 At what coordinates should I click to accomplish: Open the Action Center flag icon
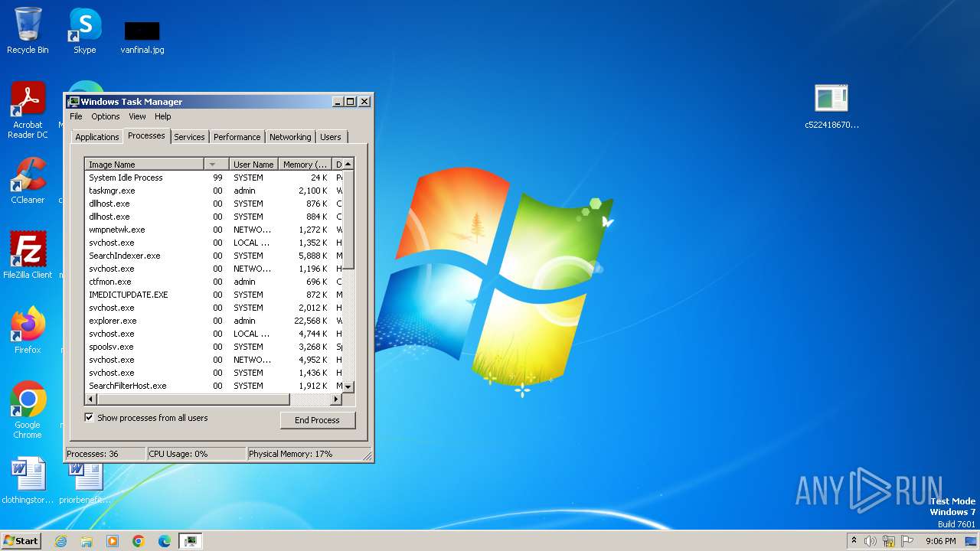906,541
